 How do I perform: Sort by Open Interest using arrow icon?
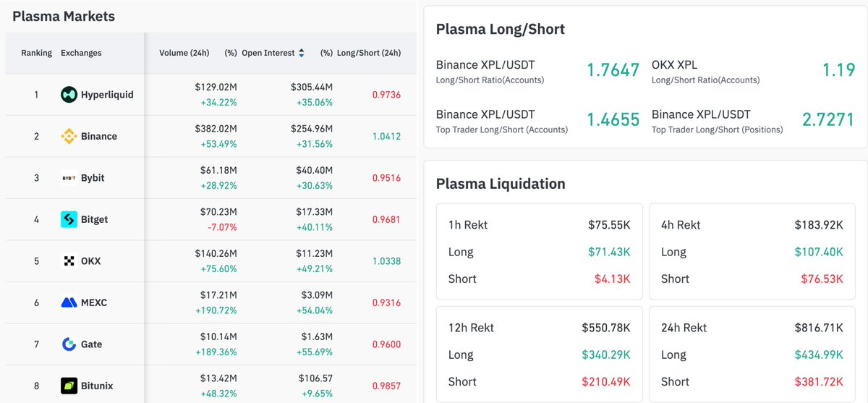302,53
